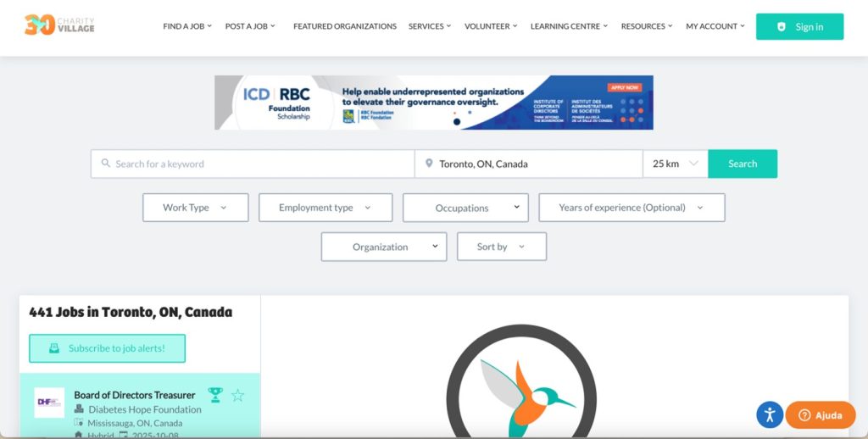Open the Ajuda help widget

coord(821,415)
